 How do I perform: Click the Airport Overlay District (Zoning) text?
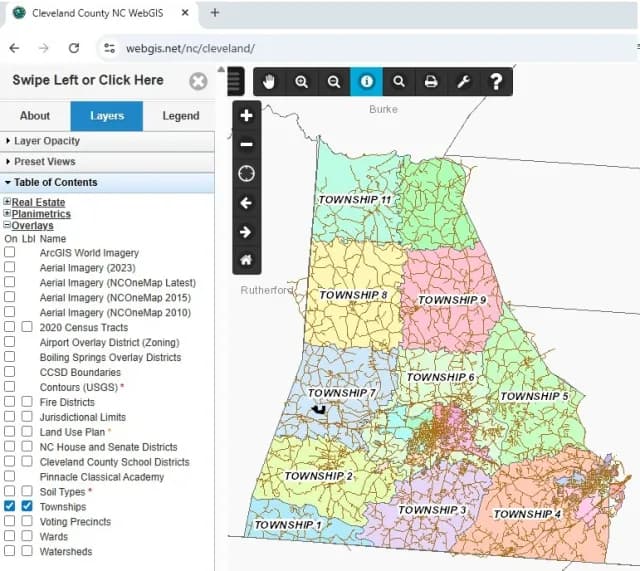tap(109, 343)
